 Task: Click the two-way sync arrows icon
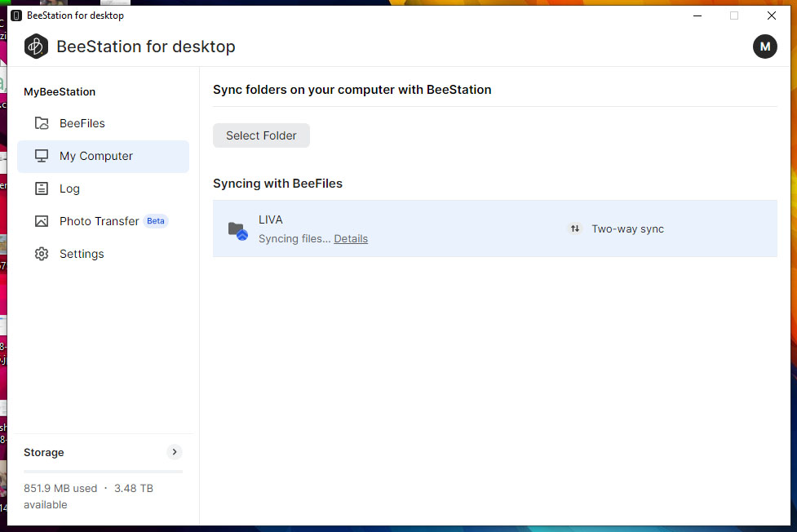[575, 229]
